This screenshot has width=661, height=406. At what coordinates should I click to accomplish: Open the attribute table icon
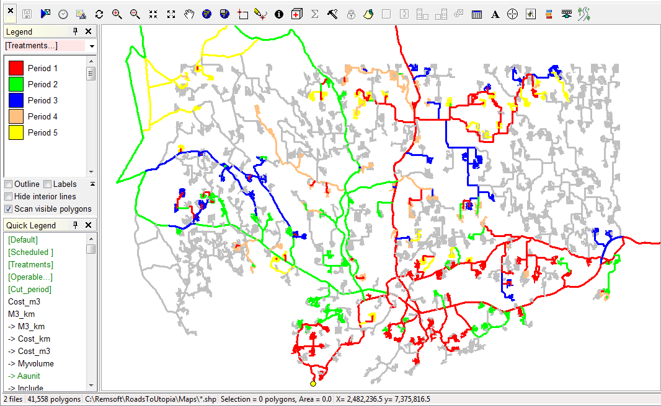[477, 14]
